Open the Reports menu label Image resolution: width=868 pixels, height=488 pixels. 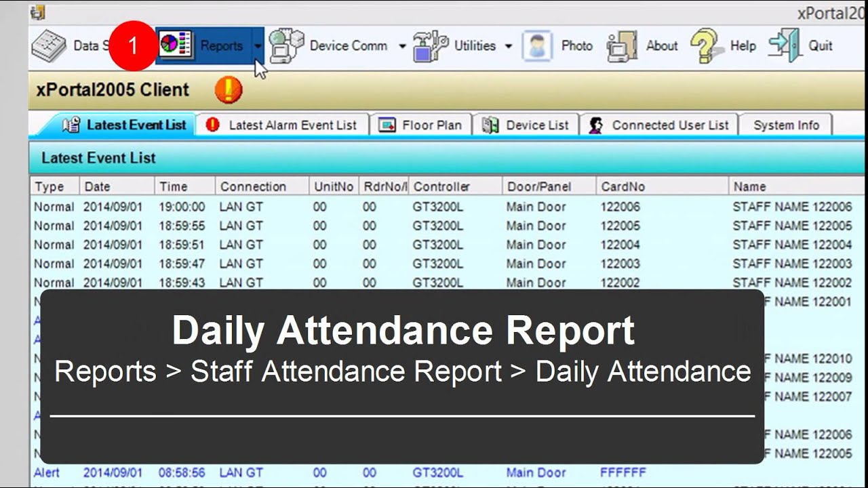[221, 46]
